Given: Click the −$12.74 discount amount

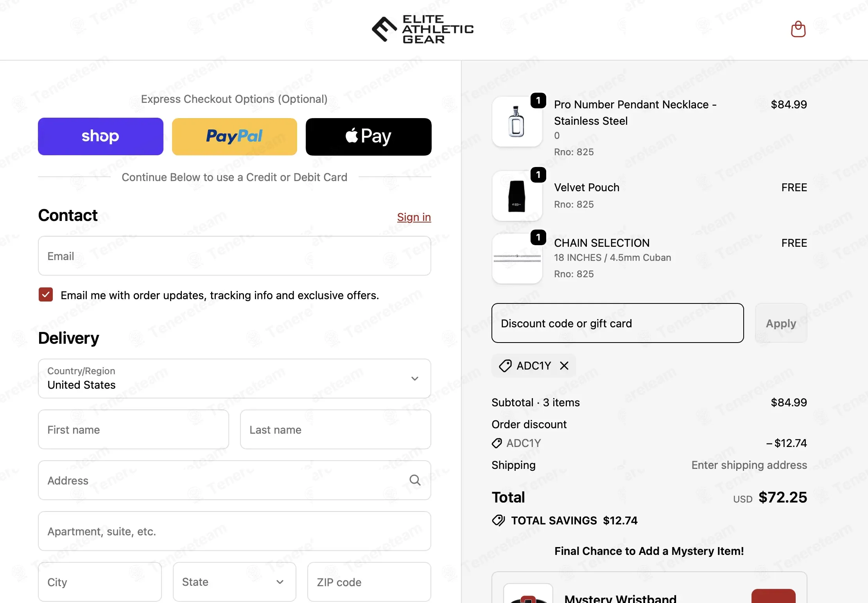Looking at the screenshot, I should 786,443.
